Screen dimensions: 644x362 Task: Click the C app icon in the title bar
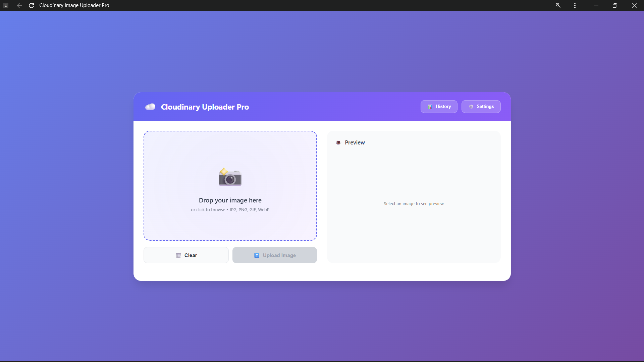(x=6, y=5)
